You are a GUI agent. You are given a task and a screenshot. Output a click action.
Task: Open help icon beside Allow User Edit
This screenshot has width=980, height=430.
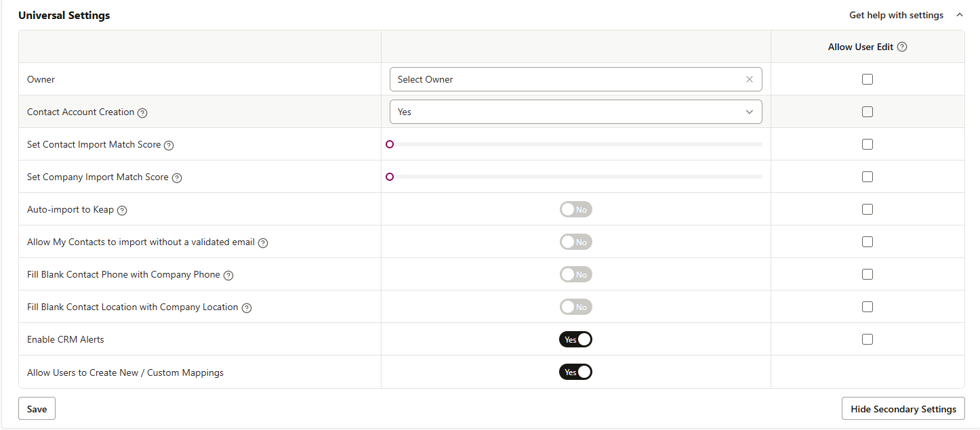click(902, 47)
